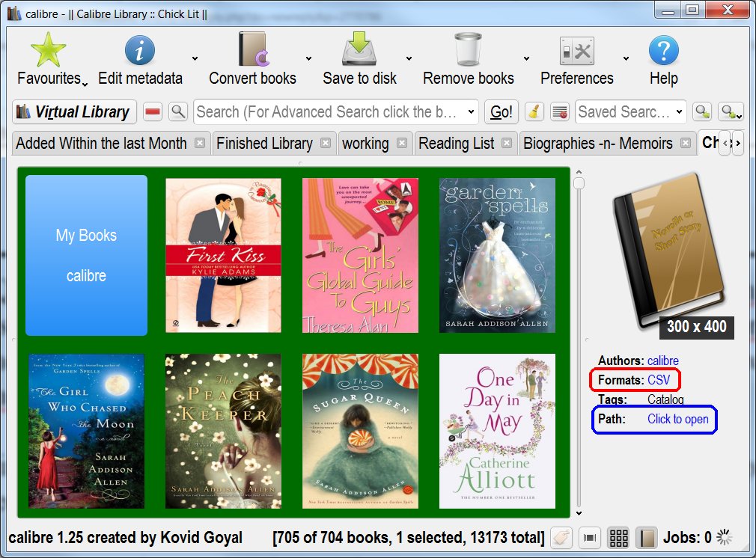Image resolution: width=756 pixels, height=558 pixels.
Task: Click the Novella or Short Story cover in details
Action: 669,251
